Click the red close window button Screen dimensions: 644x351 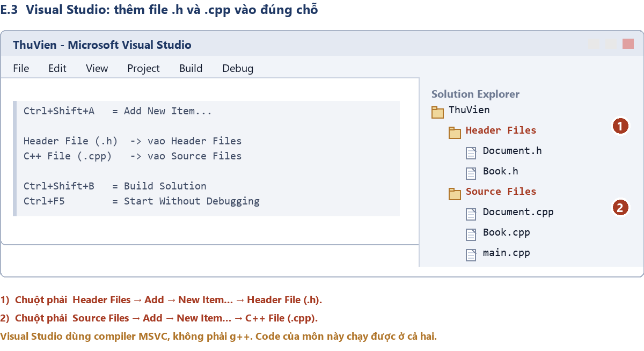[628, 44]
